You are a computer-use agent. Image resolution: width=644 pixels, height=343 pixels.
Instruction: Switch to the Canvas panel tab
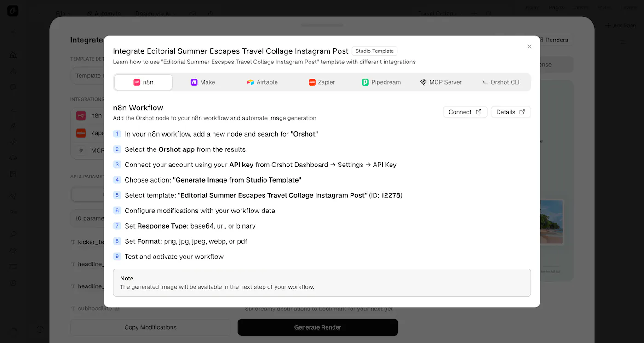580,7
